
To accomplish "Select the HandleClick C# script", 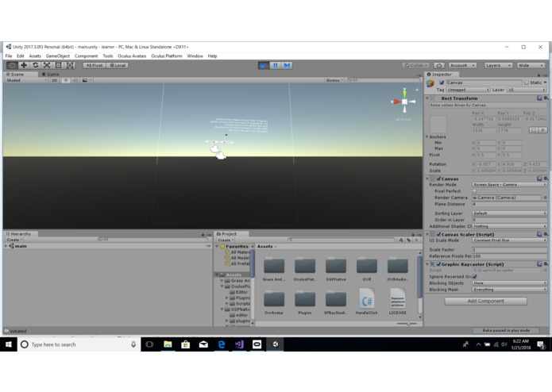I will click(366, 302).
